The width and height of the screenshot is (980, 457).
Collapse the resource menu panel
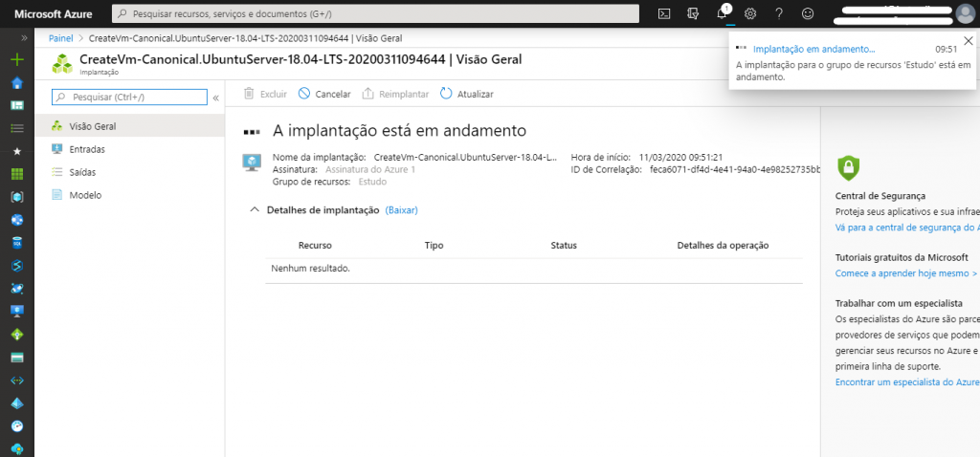coord(215,98)
